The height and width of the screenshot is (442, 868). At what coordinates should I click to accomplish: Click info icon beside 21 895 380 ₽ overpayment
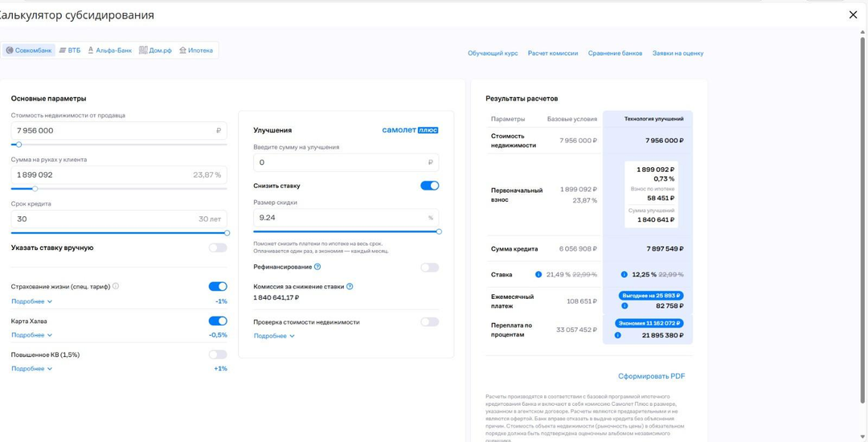(617, 335)
